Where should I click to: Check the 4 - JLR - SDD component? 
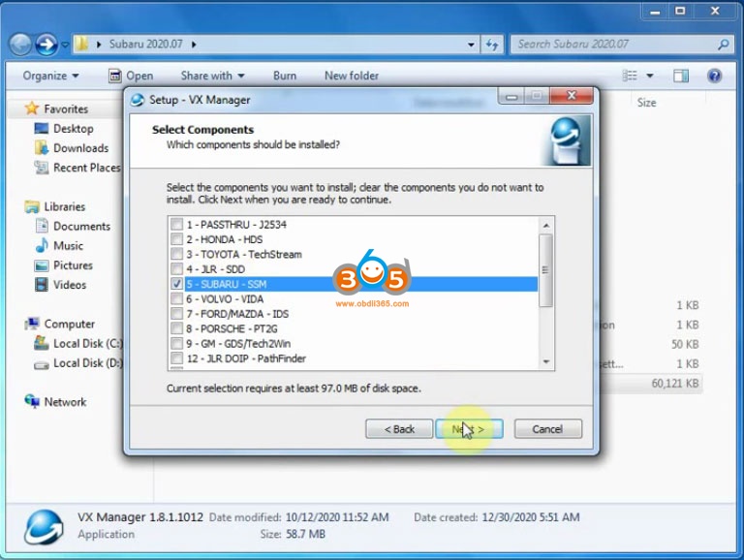(176, 268)
